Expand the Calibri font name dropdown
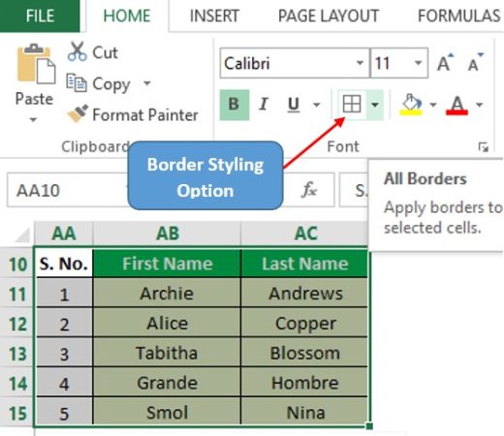The image size is (504, 436). [x=360, y=63]
